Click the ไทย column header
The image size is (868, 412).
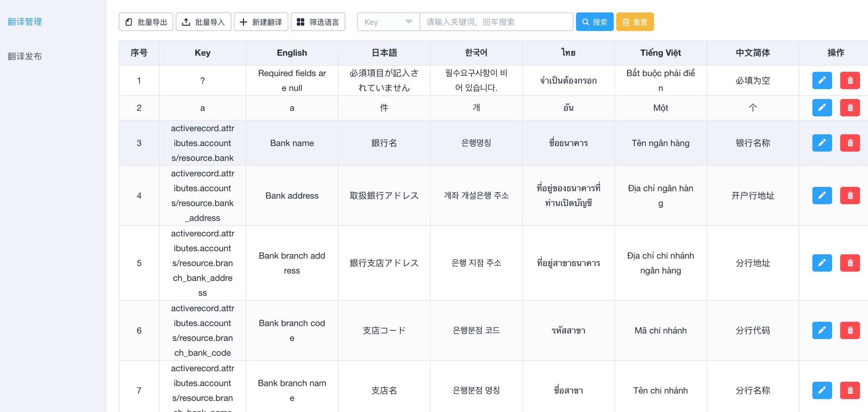point(568,53)
